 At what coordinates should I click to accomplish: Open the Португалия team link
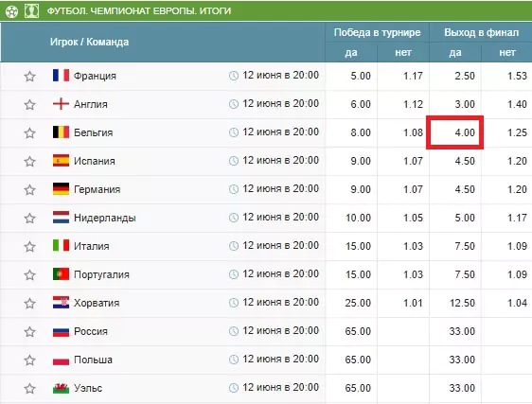click(x=102, y=274)
